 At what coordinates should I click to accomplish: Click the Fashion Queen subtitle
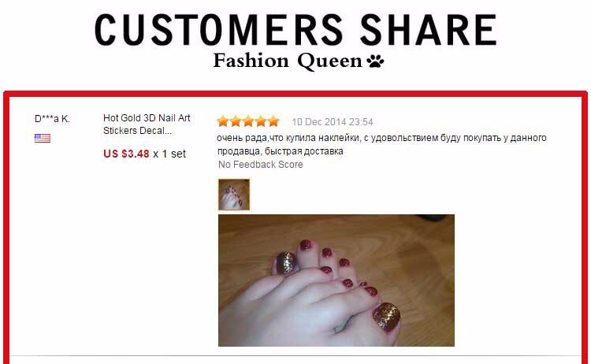[x=288, y=61]
